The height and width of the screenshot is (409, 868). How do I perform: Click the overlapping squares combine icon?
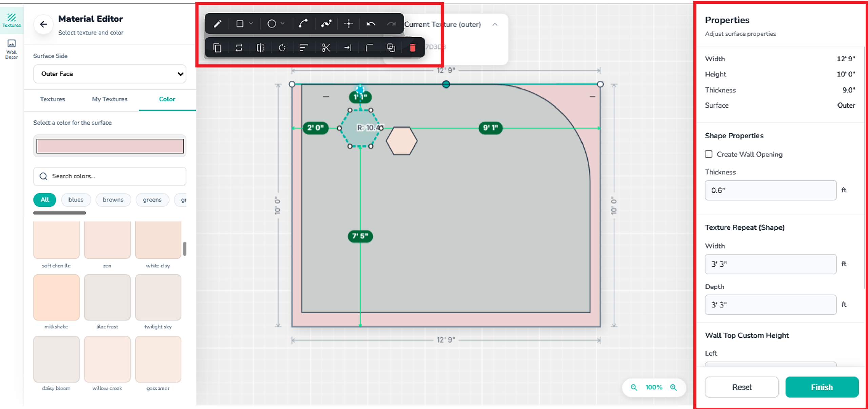click(391, 48)
